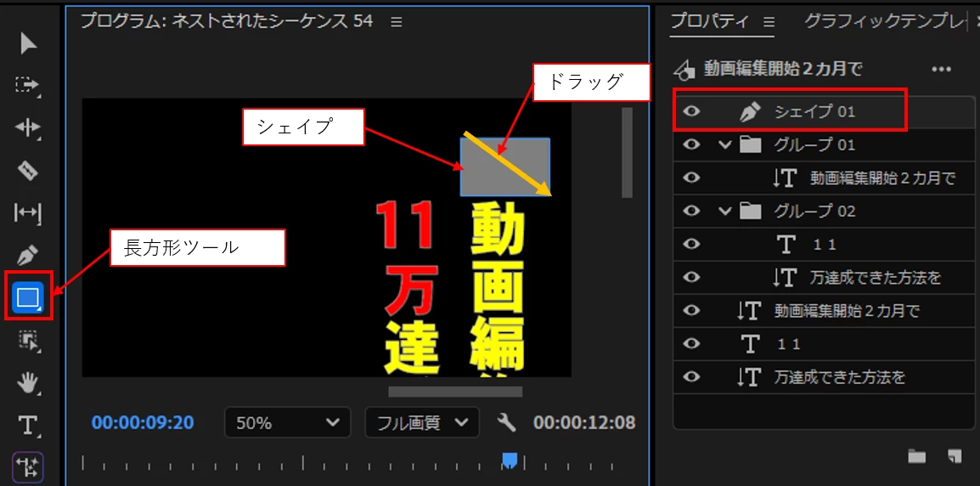Click the blue playhead marker
Viewport: 980px width, 486px height.
pyautogui.click(x=510, y=461)
